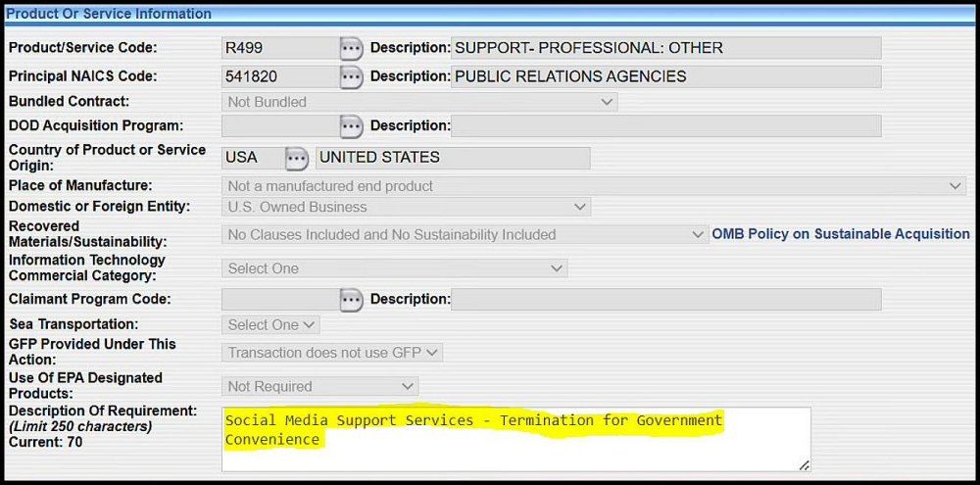Expand GFP Provided Under This Action dropdown

point(332,353)
